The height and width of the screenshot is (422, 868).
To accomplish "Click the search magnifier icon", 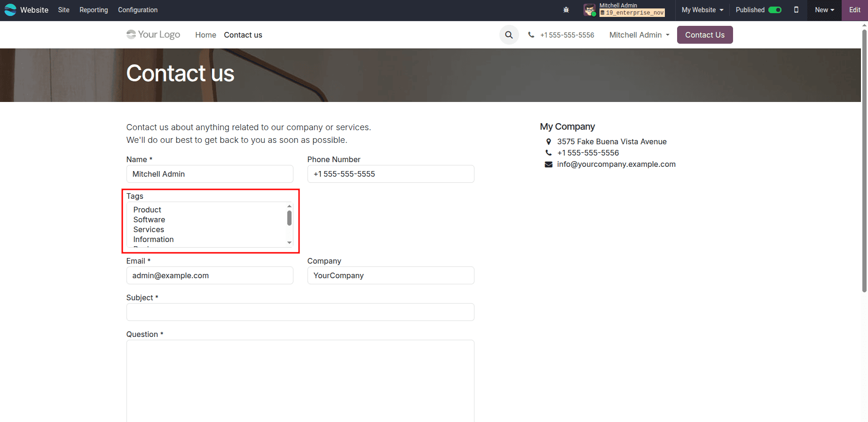I will 509,35.
